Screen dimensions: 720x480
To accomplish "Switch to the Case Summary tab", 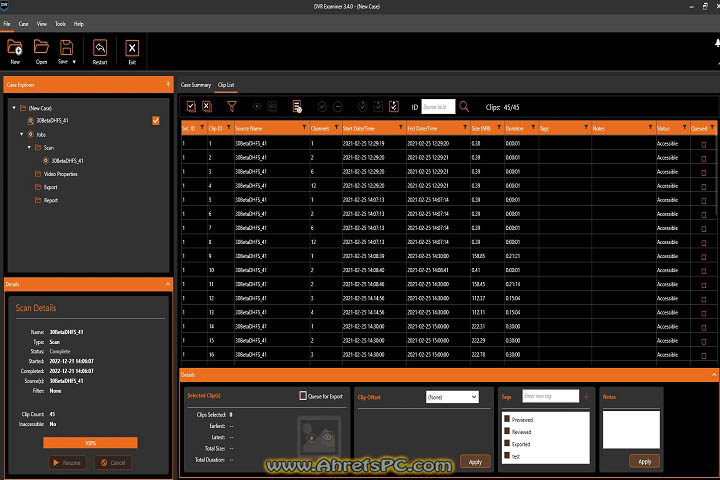I will pos(196,85).
